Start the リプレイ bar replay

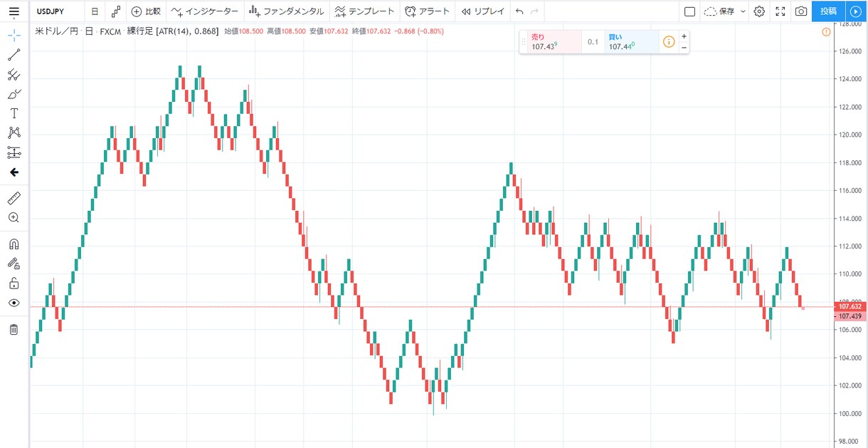(x=483, y=11)
